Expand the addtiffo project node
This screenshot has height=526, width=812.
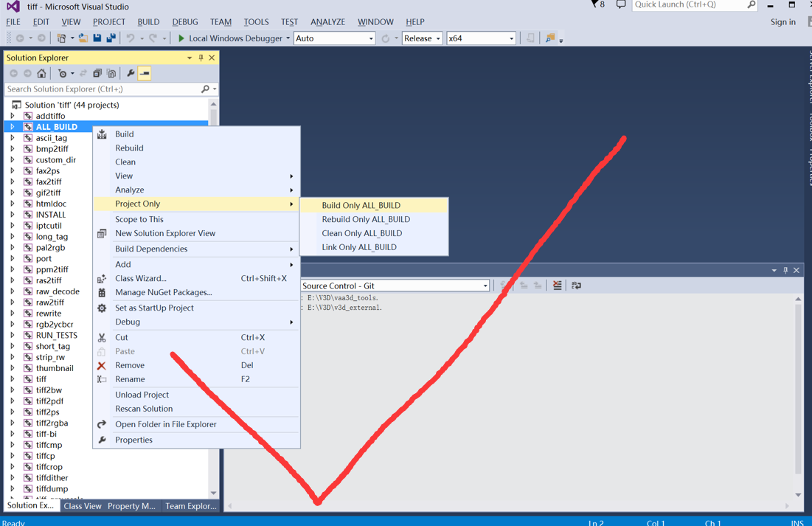13,116
